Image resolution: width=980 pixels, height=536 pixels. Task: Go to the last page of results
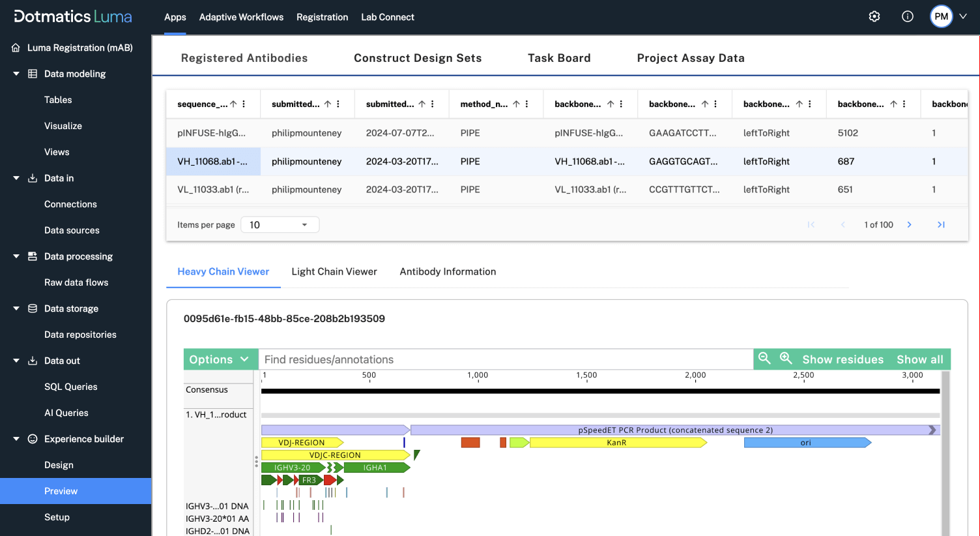pos(941,225)
